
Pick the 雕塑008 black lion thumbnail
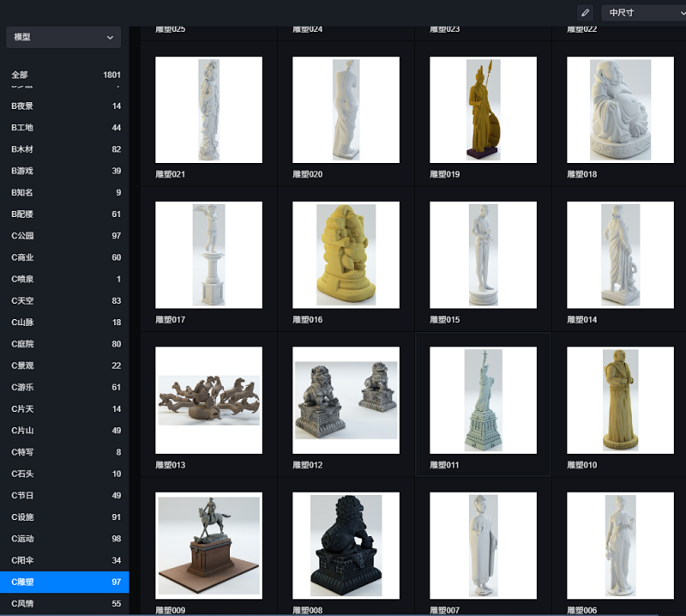(x=346, y=546)
